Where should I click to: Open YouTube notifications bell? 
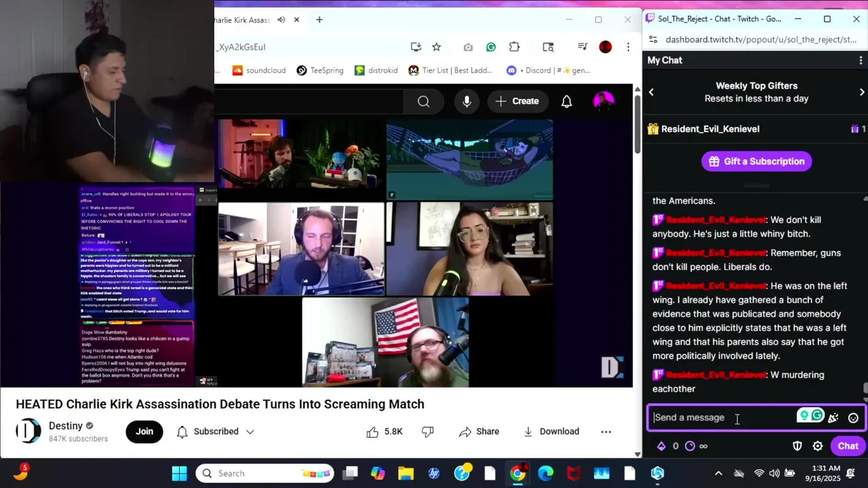coord(566,102)
